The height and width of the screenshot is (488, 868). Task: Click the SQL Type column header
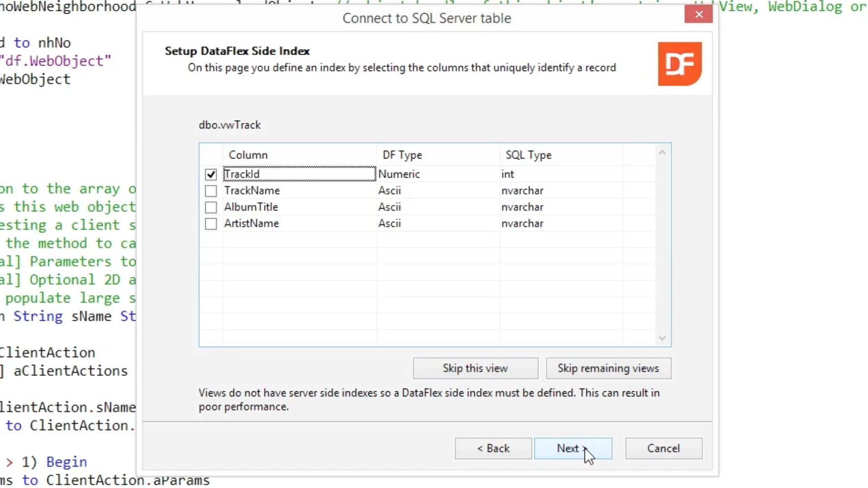click(528, 155)
